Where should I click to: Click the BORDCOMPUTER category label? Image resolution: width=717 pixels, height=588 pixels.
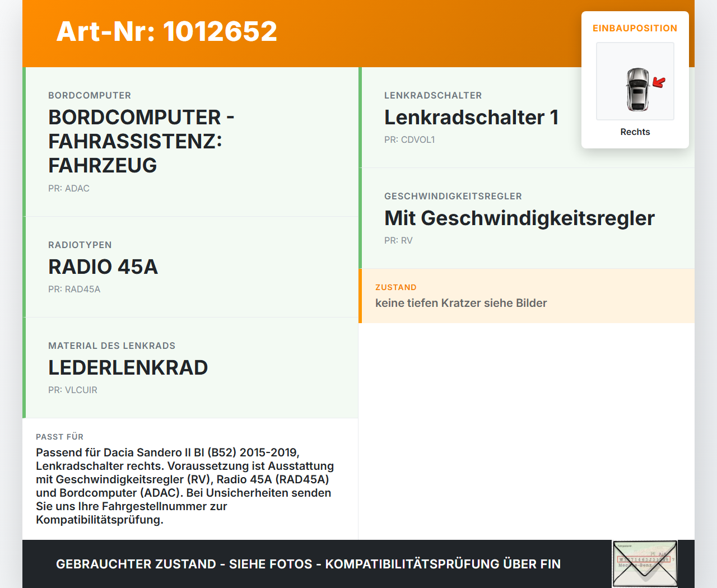click(x=90, y=96)
